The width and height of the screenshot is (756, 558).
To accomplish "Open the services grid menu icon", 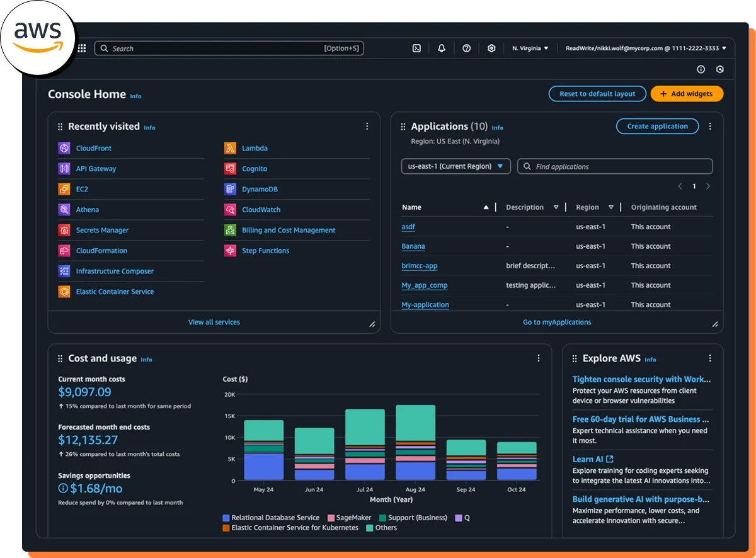I will (83, 48).
